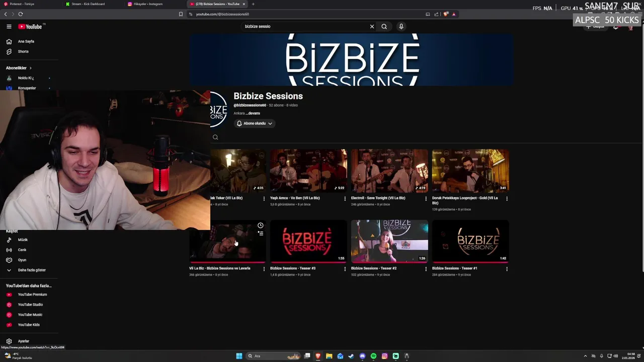Clear the search box with the X

point(372,27)
